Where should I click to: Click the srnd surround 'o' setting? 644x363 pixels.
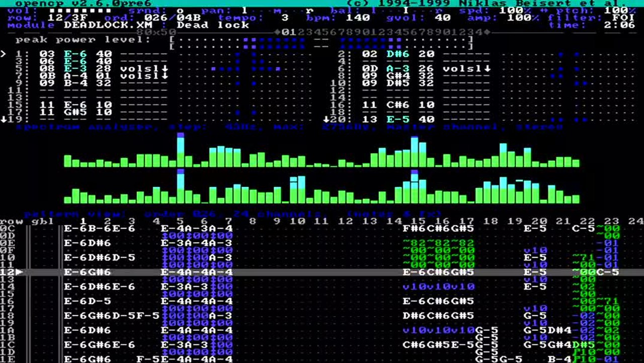(181, 10)
